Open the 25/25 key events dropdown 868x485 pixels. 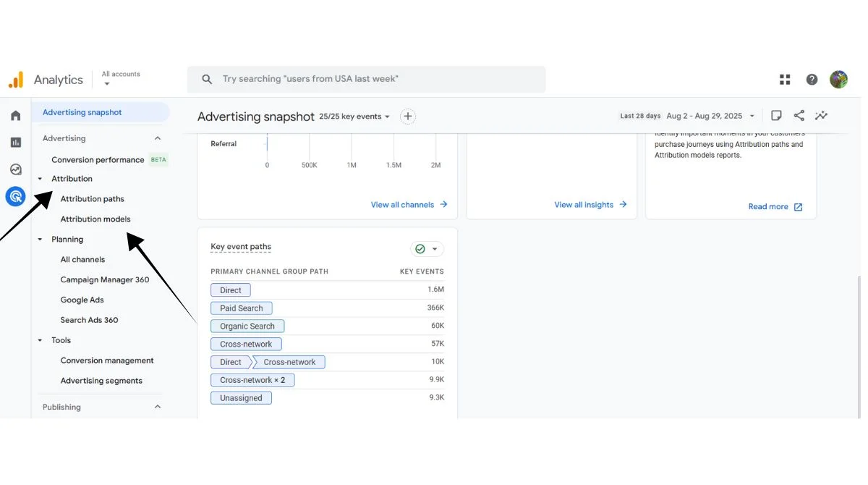354,117
